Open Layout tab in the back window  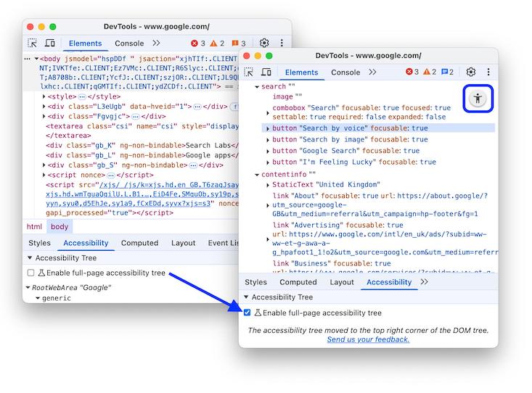pyautogui.click(x=183, y=243)
